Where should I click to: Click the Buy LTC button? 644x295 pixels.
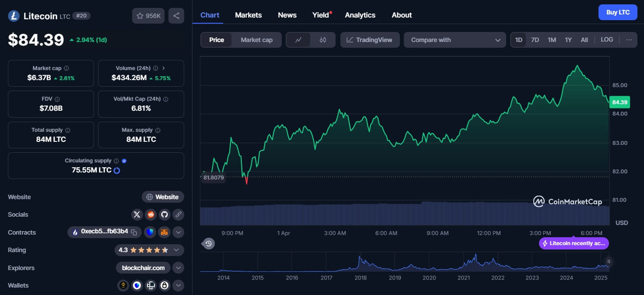coord(618,12)
